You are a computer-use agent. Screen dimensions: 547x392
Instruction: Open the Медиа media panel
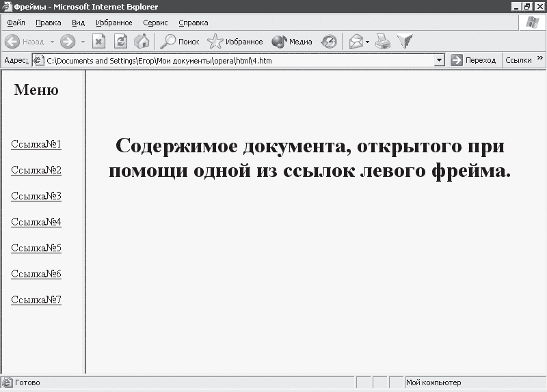click(292, 42)
